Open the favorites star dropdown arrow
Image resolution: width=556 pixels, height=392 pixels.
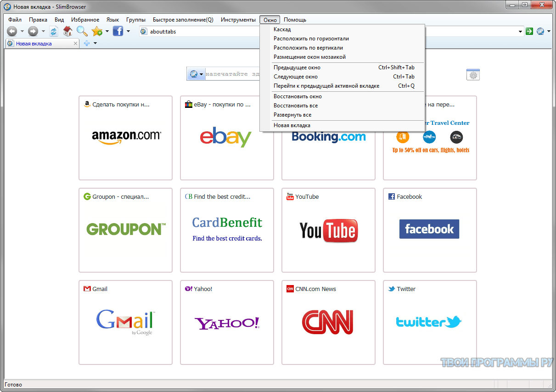coord(107,32)
